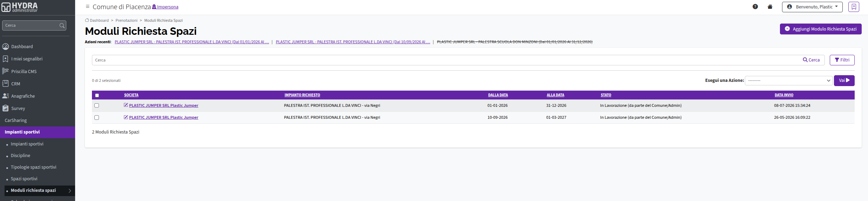
Task: Click edit icon for 01-01-2026 row
Action: (126, 105)
